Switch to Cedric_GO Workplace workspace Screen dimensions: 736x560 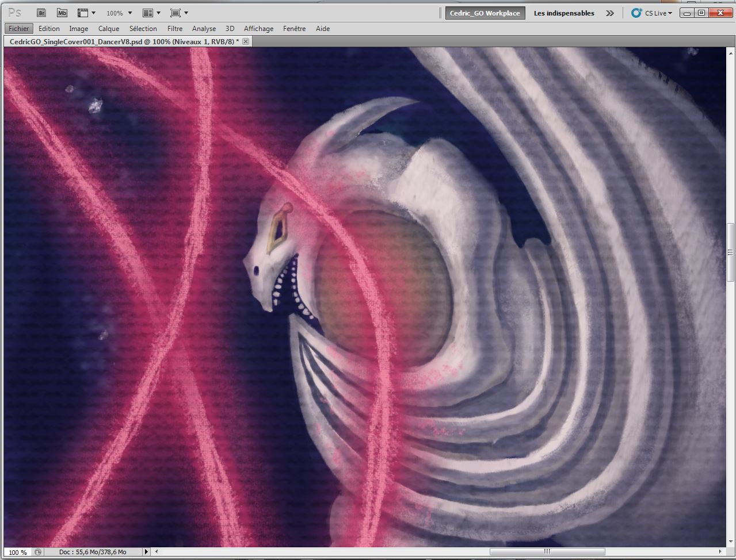485,13
